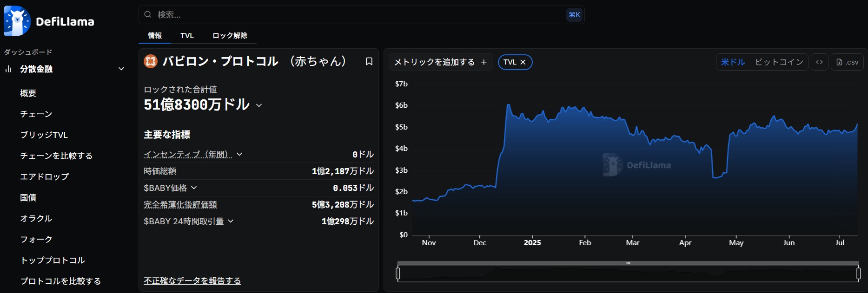
Task: Open ブリッジTVL in sidebar
Action: coord(44,135)
